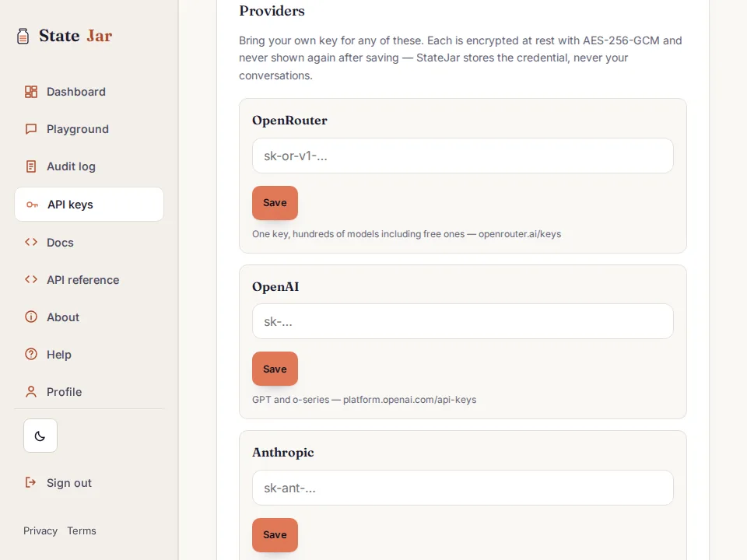Click the Docs code brackets icon
Screen dimensions: 747x560
click(x=31, y=242)
